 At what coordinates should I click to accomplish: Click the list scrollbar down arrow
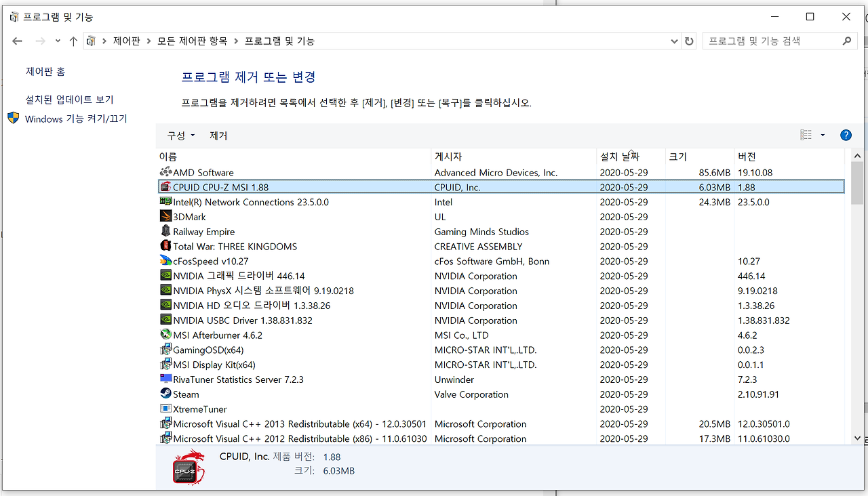[x=857, y=438]
